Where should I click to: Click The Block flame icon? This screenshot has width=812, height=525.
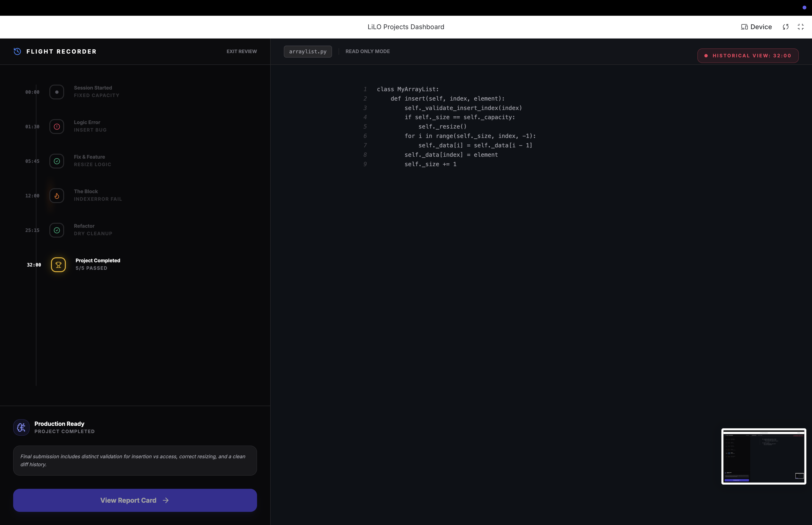click(57, 196)
